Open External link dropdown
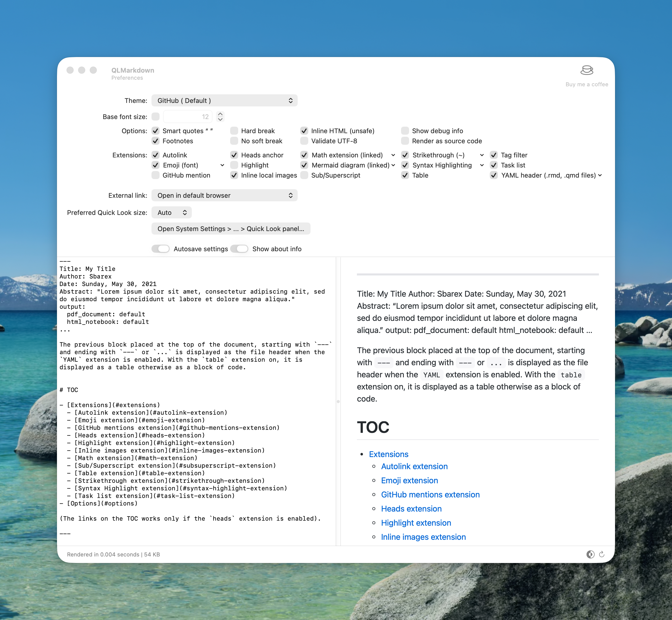Viewport: 672px width, 620px height. click(x=224, y=195)
